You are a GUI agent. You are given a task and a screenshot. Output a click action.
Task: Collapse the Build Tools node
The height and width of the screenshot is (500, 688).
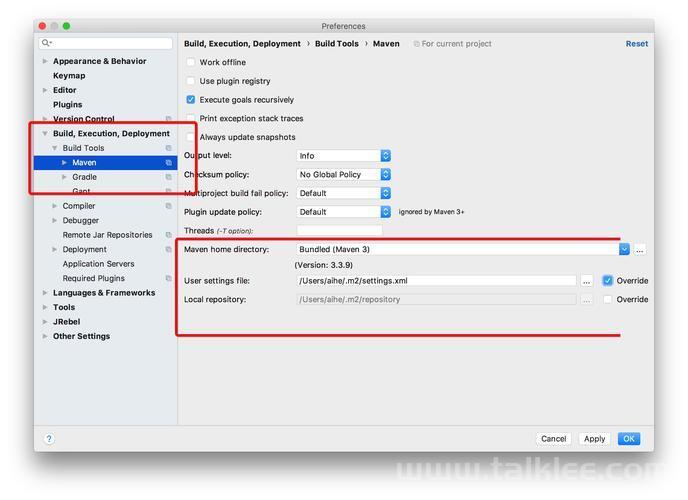tap(54, 148)
